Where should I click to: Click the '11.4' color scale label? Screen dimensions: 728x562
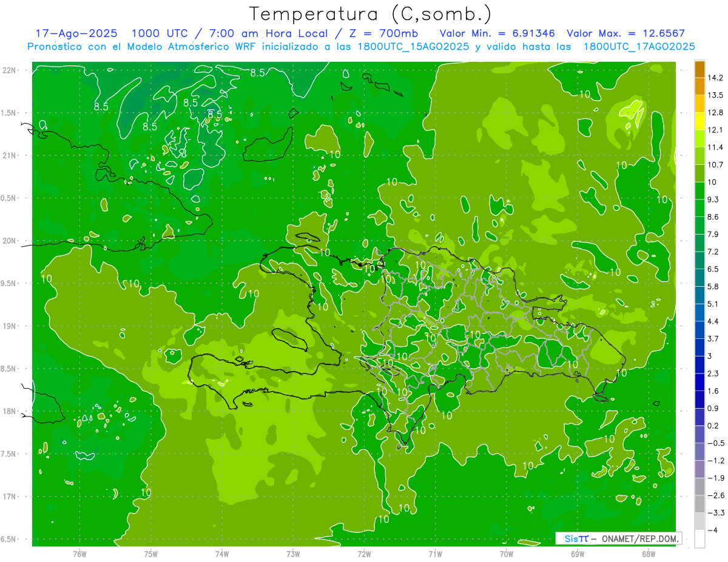(x=715, y=147)
